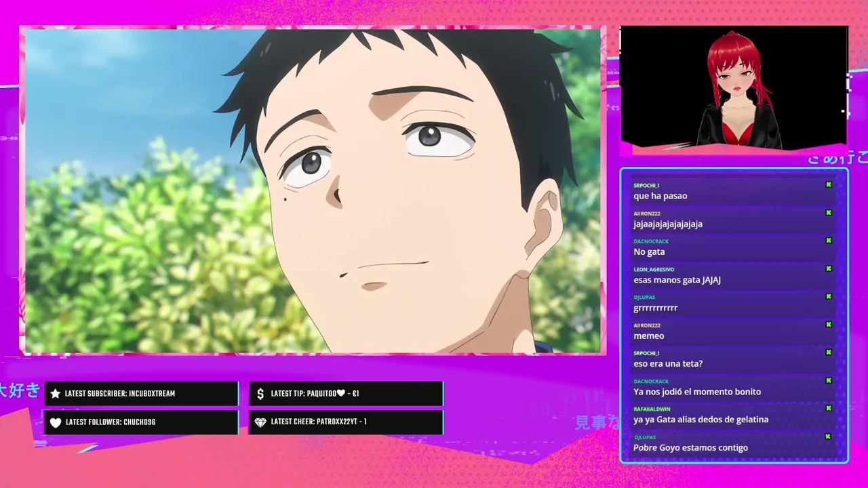Click the username RAFAKALDWIN
Viewport: 868px width, 488px height.
pos(652,409)
